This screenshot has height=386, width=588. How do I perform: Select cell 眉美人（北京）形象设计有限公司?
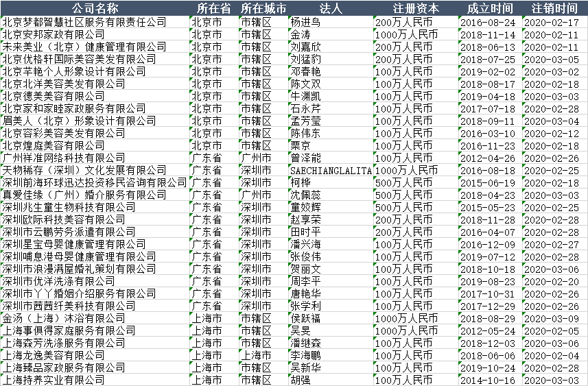pyautogui.click(x=95, y=121)
